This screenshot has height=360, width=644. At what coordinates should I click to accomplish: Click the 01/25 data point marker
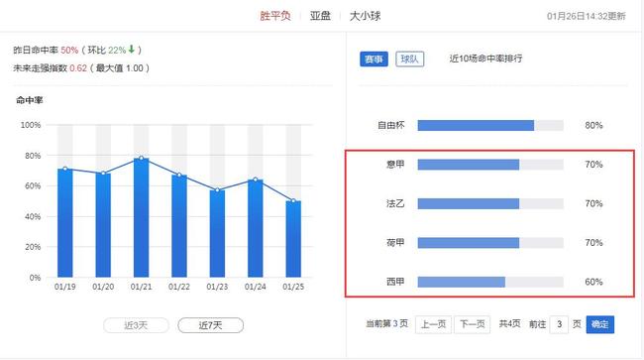pos(293,201)
